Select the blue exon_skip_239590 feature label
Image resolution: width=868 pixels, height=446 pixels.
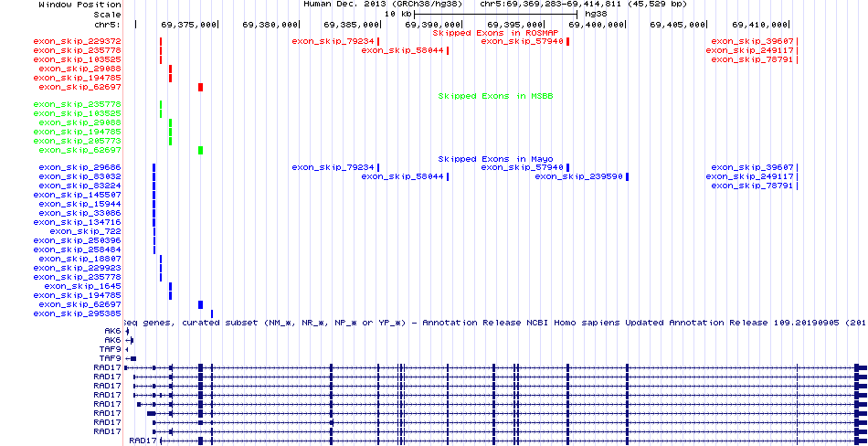579,176
